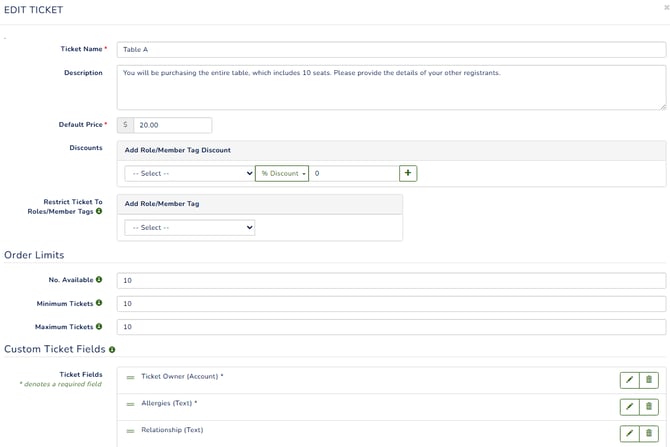Edit the Relationship (Text) field

629,433
